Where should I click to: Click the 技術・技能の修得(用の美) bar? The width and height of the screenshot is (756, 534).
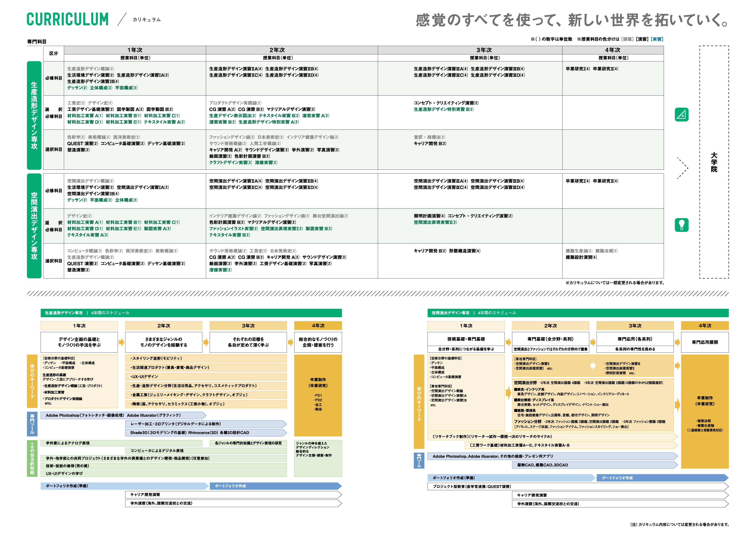click(164, 466)
